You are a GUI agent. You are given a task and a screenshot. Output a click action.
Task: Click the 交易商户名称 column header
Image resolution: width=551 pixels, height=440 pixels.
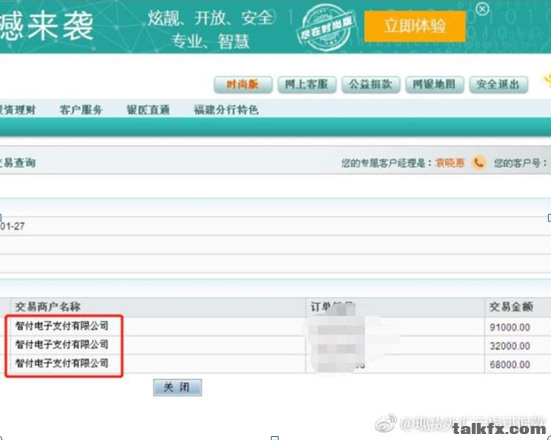48,307
